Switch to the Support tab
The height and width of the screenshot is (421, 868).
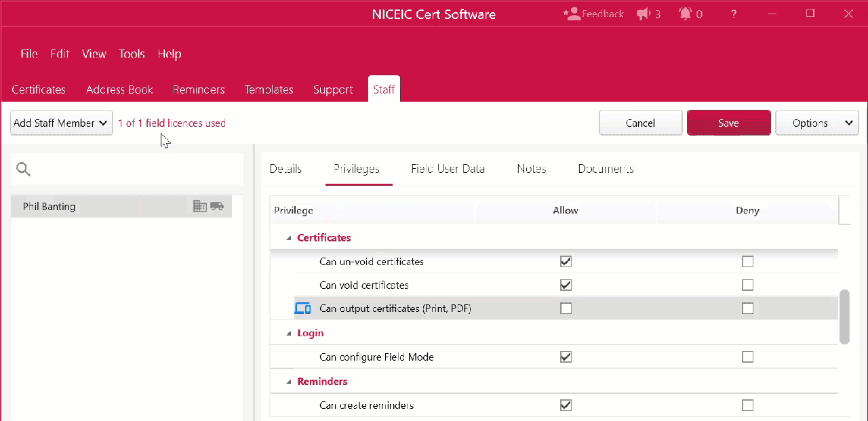tap(333, 89)
